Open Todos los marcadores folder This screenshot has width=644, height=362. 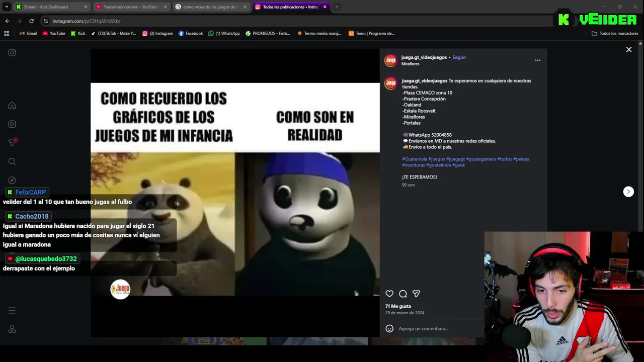(615, 33)
